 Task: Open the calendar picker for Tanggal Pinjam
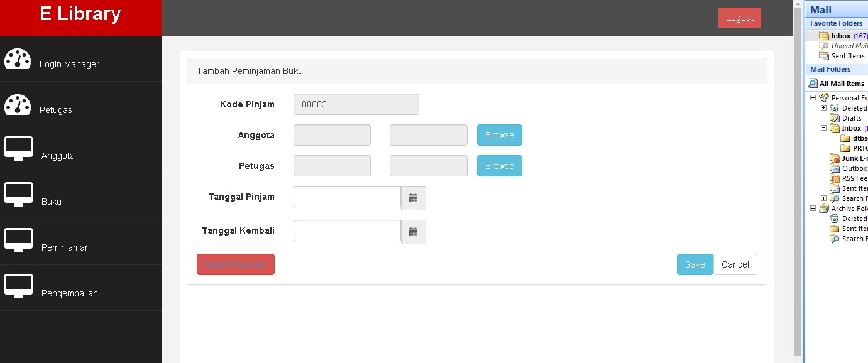pyautogui.click(x=414, y=198)
